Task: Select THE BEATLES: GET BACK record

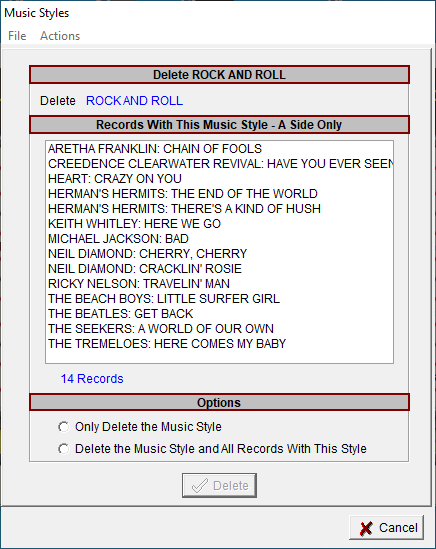Action: click(219, 314)
